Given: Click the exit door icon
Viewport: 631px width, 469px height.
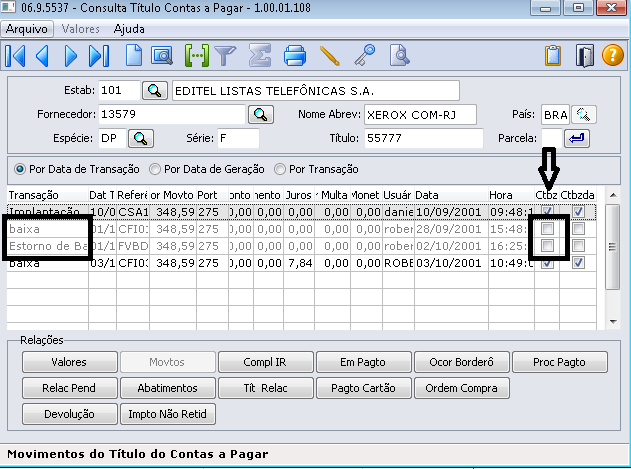Looking at the screenshot, I should (584, 56).
